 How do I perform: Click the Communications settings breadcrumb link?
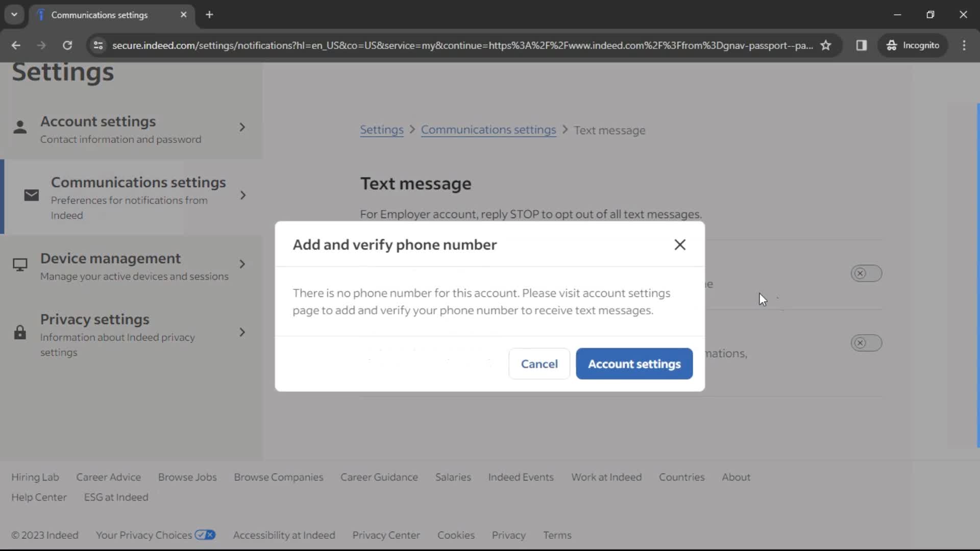tap(488, 129)
